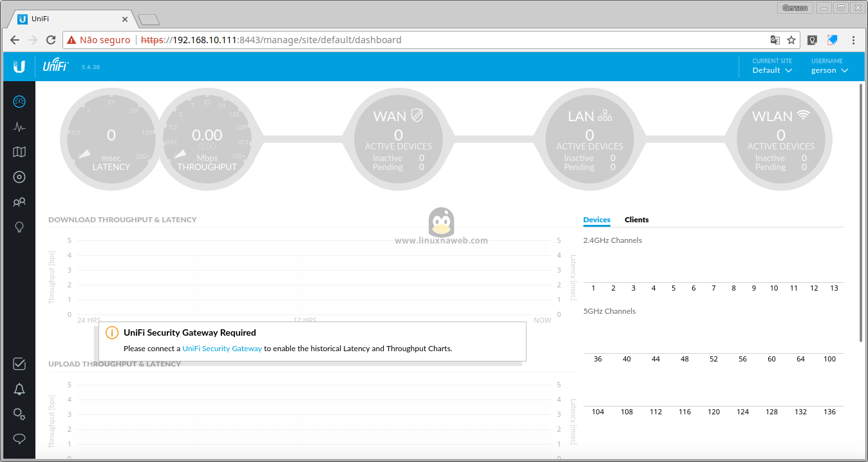Click channel 136 in the 5GHz chart
Screen dimensions: 868x462
(x=830, y=412)
